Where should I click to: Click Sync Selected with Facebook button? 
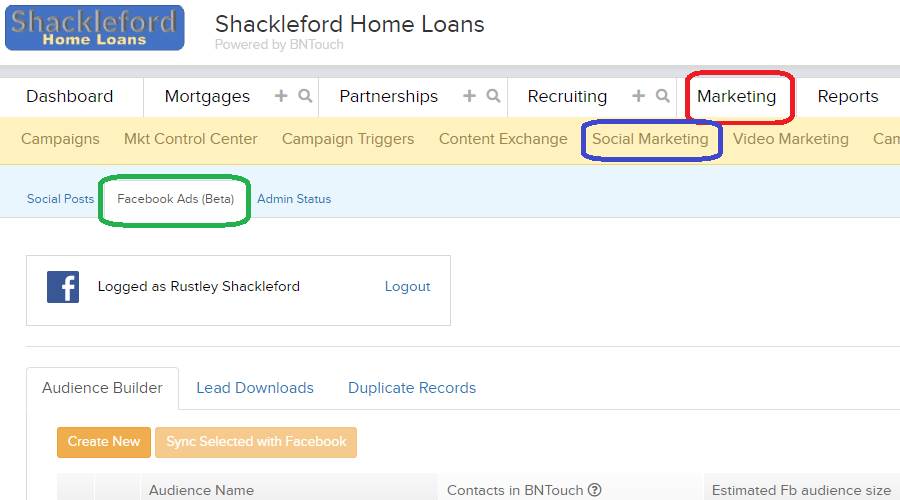[256, 442]
